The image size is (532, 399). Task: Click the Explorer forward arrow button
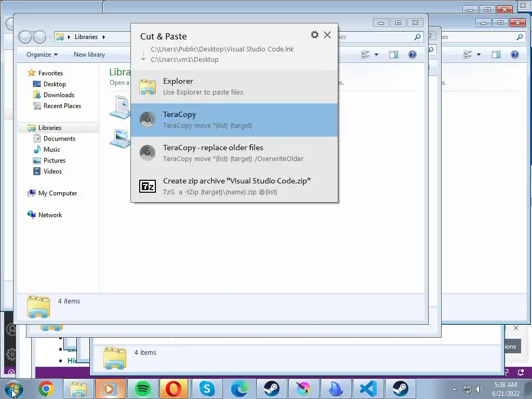(x=39, y=37)
